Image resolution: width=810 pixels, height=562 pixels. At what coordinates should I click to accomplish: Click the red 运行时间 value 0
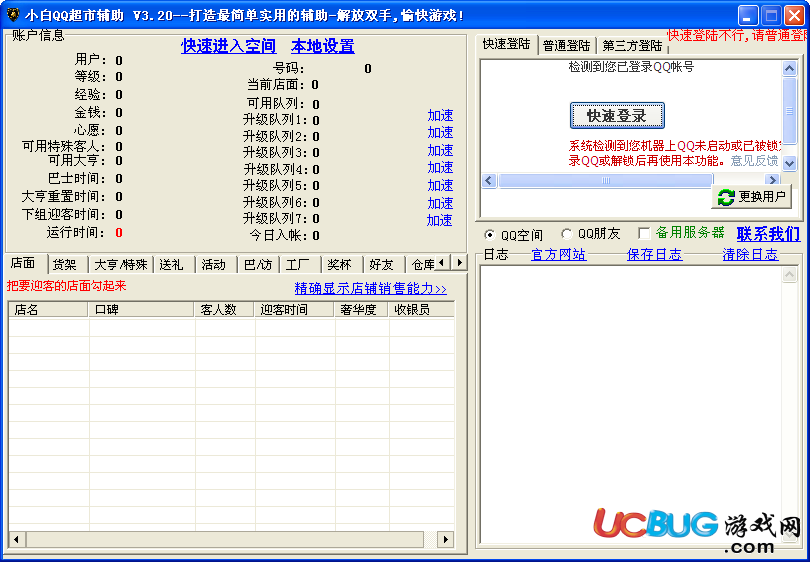(x=119, y=233)
